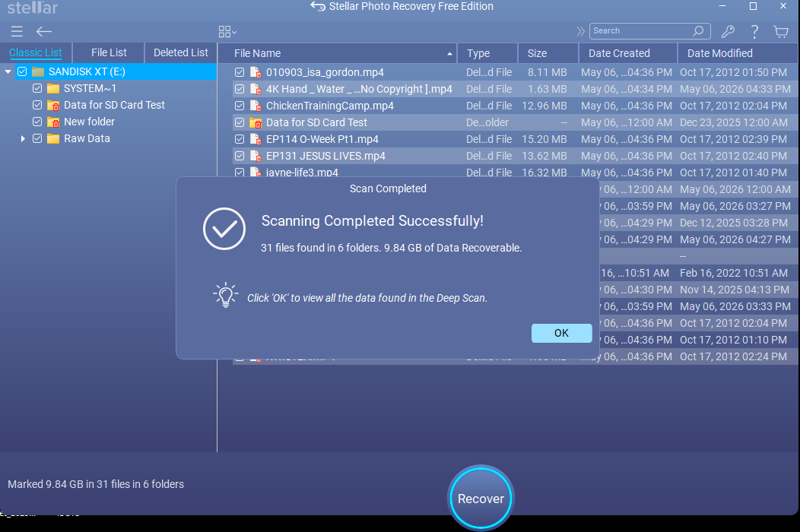Expand the Raw Data folder
Viewport: 800px width, 532px height.
click(x=23, y=139)
